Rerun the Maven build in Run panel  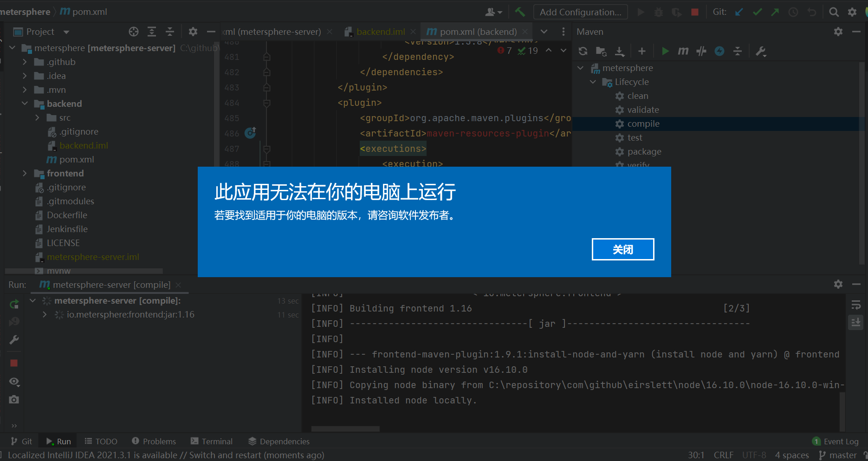point(14,304)
